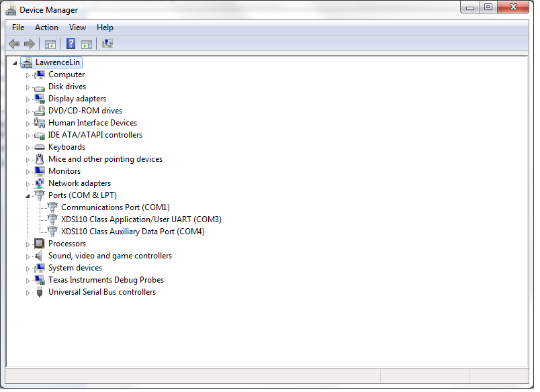Screen dimensions: 540x392
Task: Click the XDS110 Auxiliary Data Port icon
Action: 52,232
